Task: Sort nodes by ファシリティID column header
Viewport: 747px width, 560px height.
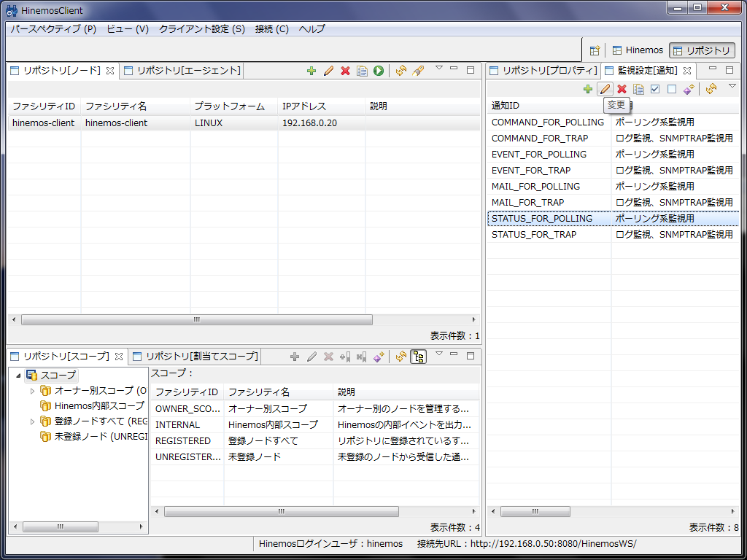Action: (44, 106)
